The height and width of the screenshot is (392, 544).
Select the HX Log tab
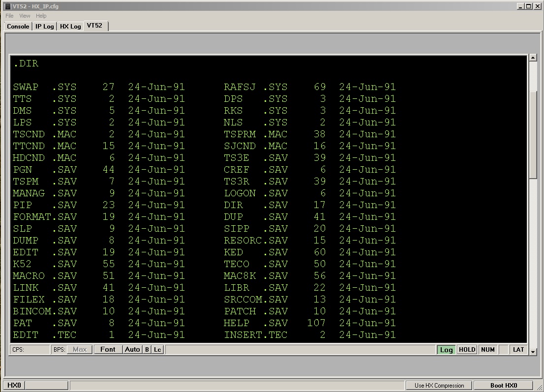pos(70,27)
